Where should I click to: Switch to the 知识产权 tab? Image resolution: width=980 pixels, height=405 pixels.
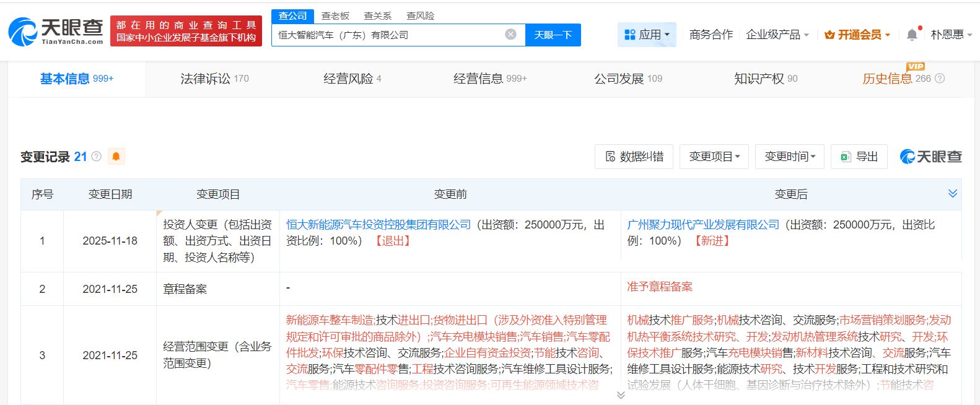pyautogui.click(x=766, y=79)
